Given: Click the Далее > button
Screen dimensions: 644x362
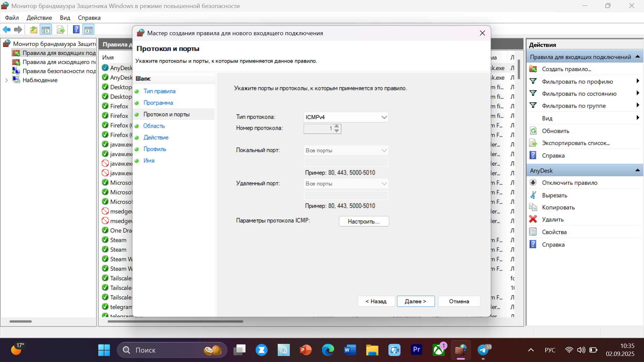Looking at the screenshot, I should point(415,301).
